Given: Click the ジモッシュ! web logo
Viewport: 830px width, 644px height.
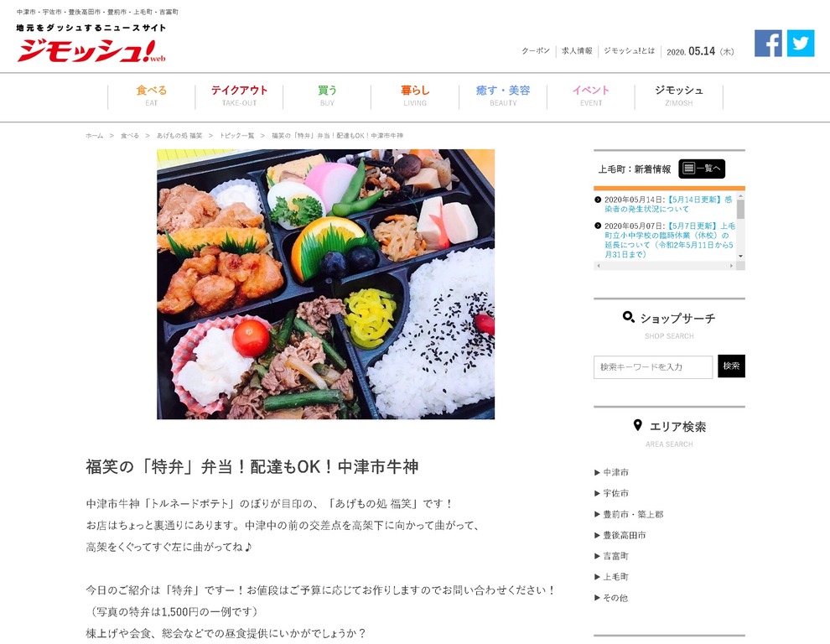Looking at the screenshot, I should pyautogui.click(x=91, y=51).
